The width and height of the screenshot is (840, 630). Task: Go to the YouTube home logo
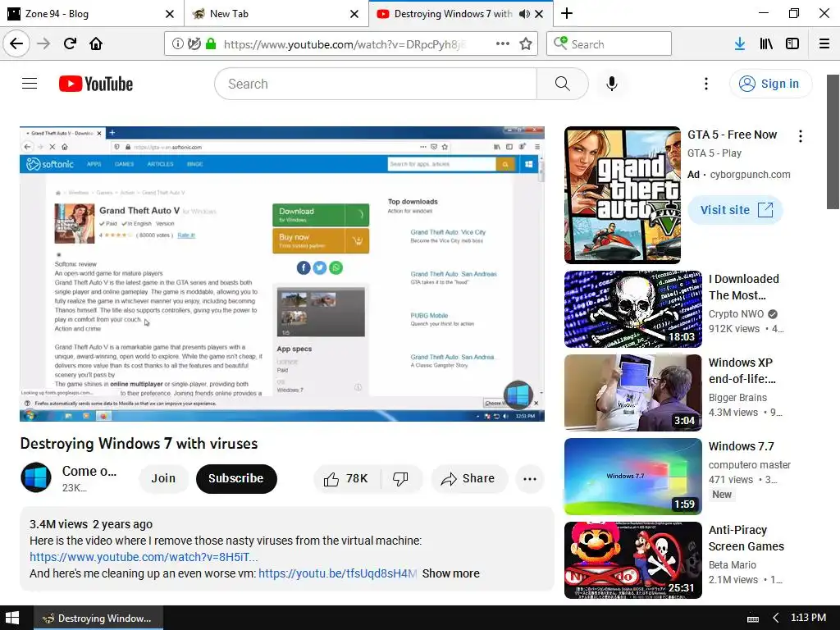(x=96, y=84)
